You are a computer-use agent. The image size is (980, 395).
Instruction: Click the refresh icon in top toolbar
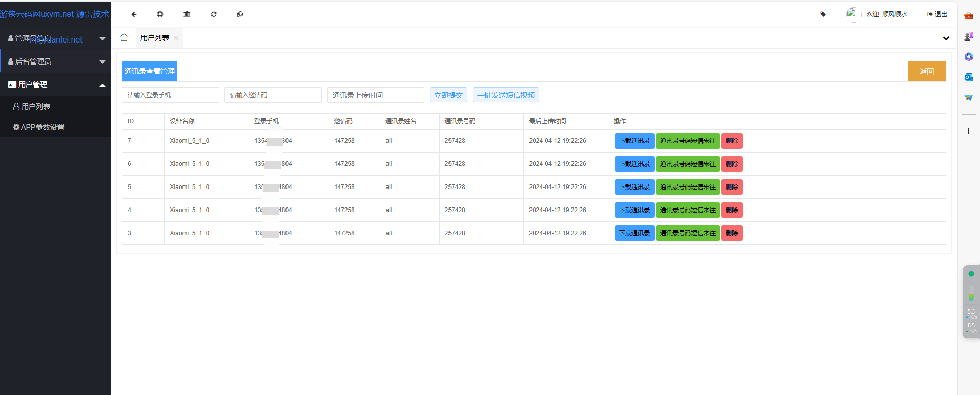214,14
